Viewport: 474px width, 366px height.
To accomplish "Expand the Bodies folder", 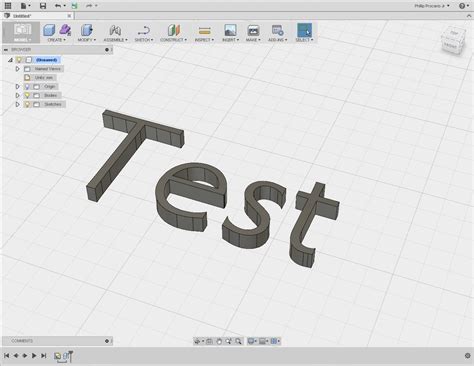I will pos(18,95).
